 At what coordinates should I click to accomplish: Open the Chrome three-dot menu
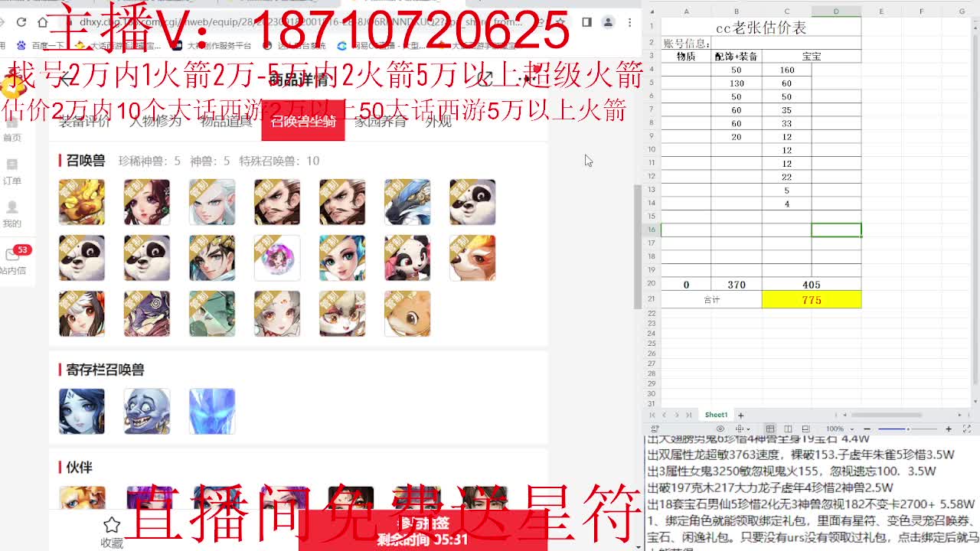click(630, 22)
